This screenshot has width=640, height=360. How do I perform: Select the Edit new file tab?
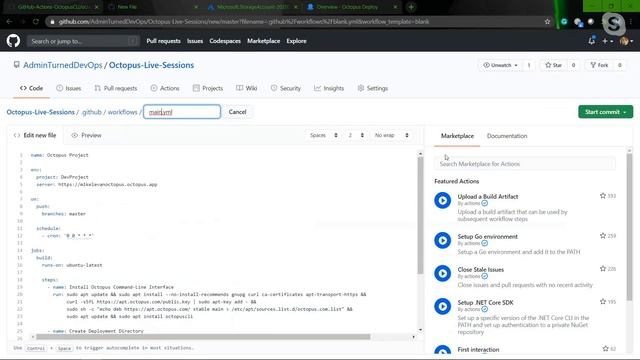point(35,135)
